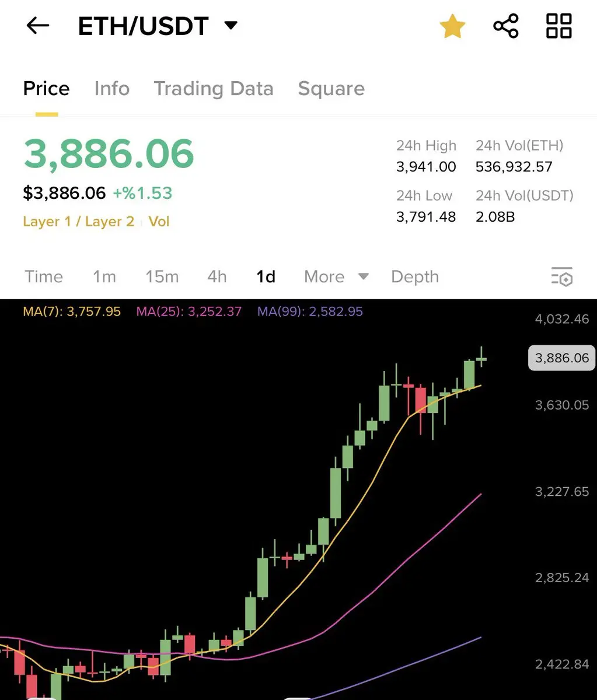The image size is (597, 700).
Task: Open the Layer 1 / Layer 2 tag
Action: [x=78, y=222]
